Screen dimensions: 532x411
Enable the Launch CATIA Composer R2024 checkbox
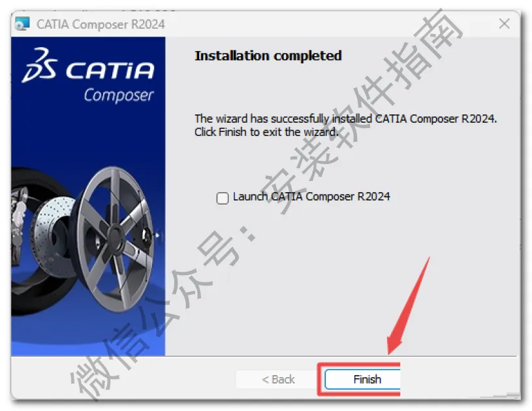223,198
